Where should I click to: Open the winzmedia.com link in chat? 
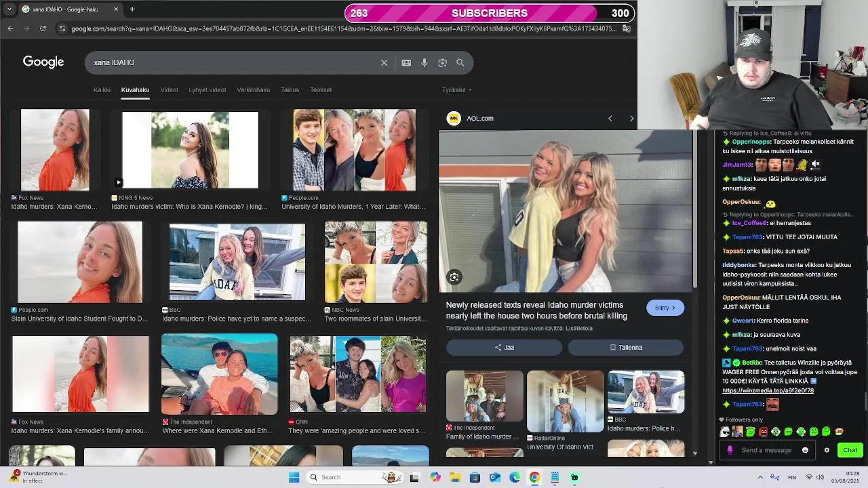click(x=768, y=390)
